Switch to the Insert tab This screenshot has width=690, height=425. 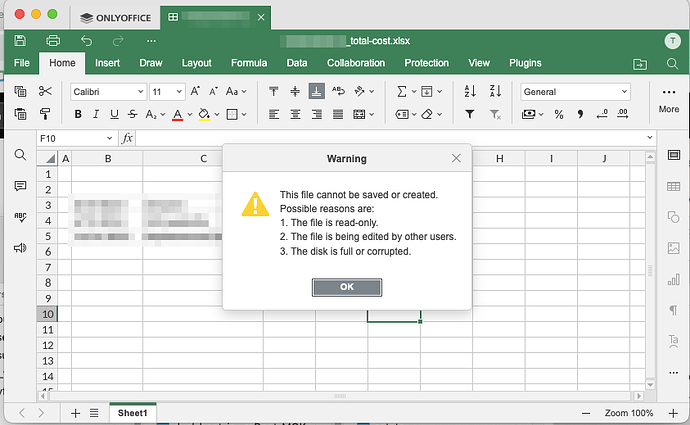[107, 63]
